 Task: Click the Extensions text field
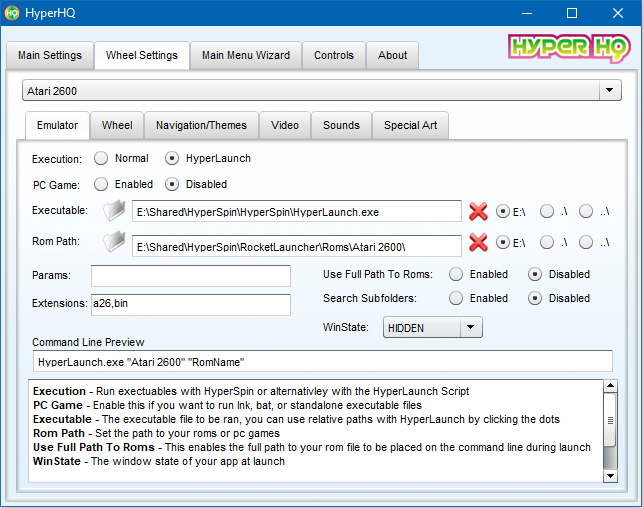click(x=190, y=304)
